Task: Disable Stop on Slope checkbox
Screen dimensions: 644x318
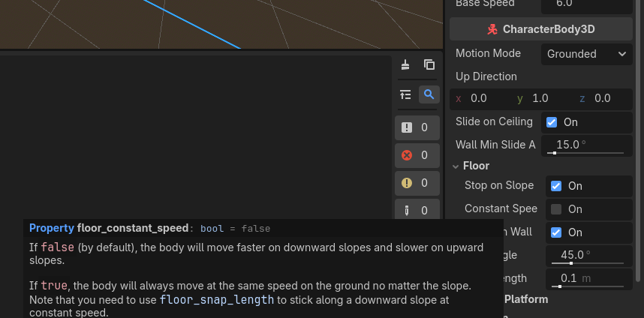Action: tap(556, 186)
